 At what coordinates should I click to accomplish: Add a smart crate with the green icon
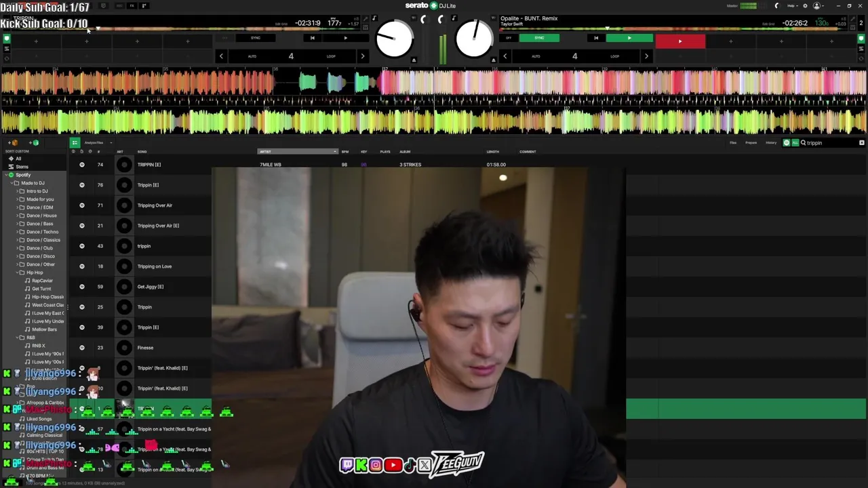pos(34,143)
